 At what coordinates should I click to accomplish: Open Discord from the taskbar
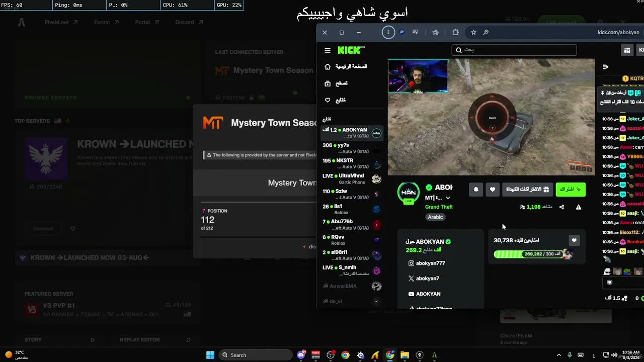pos(301,355)
